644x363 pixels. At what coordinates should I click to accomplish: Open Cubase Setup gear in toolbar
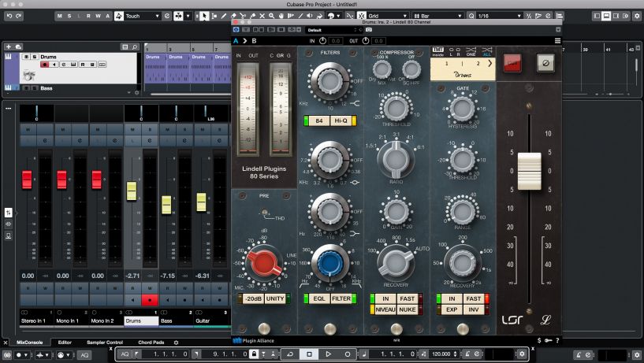click(x=637, y=16)
